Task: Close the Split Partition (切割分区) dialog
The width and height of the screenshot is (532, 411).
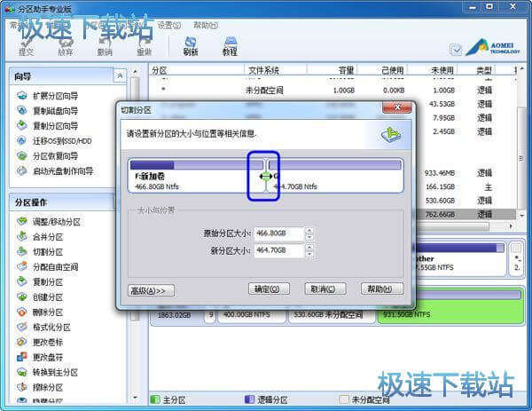Action: 397,107
